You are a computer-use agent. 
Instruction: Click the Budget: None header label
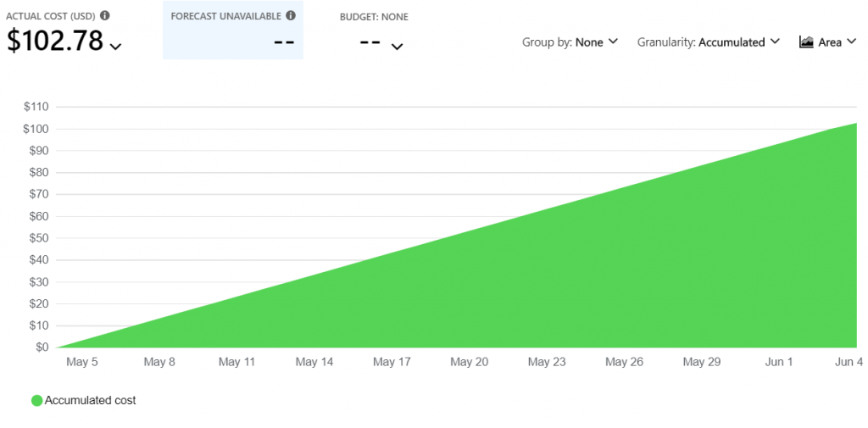point(373,17)
